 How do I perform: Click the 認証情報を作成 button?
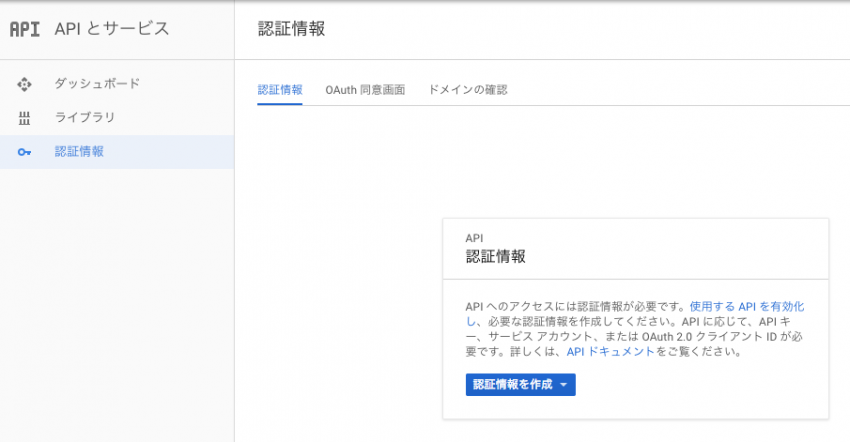(x=520, y=385)
